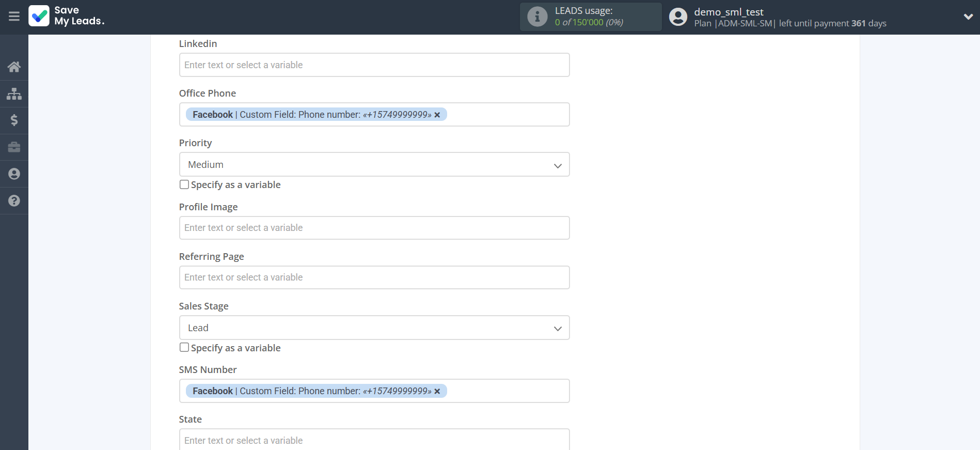
Task: Open briefcase icon in sidebar
Action: [x=14, y=147]
